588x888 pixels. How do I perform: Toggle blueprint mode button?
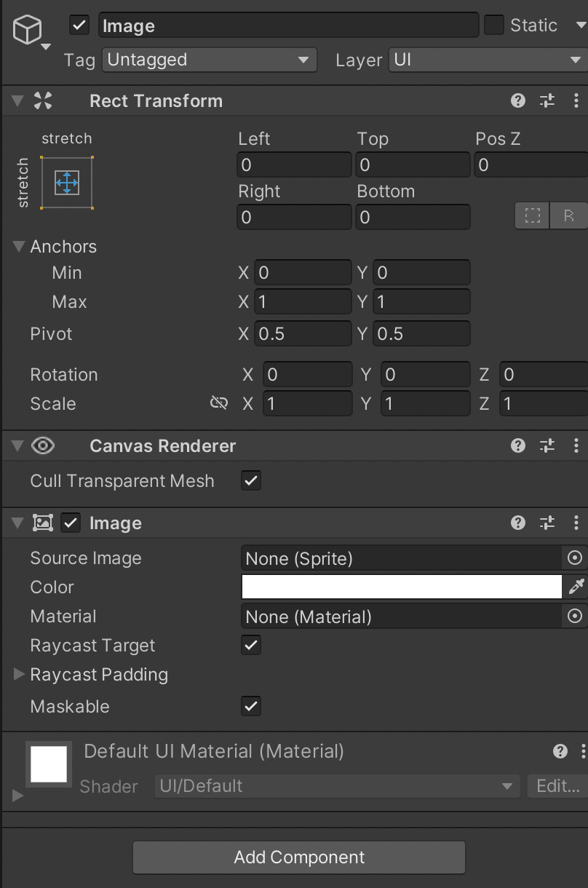[x=533, y=215]
